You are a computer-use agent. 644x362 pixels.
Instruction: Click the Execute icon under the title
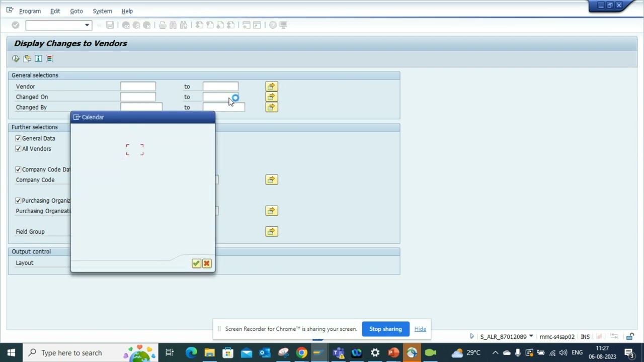tap(16, 59)
